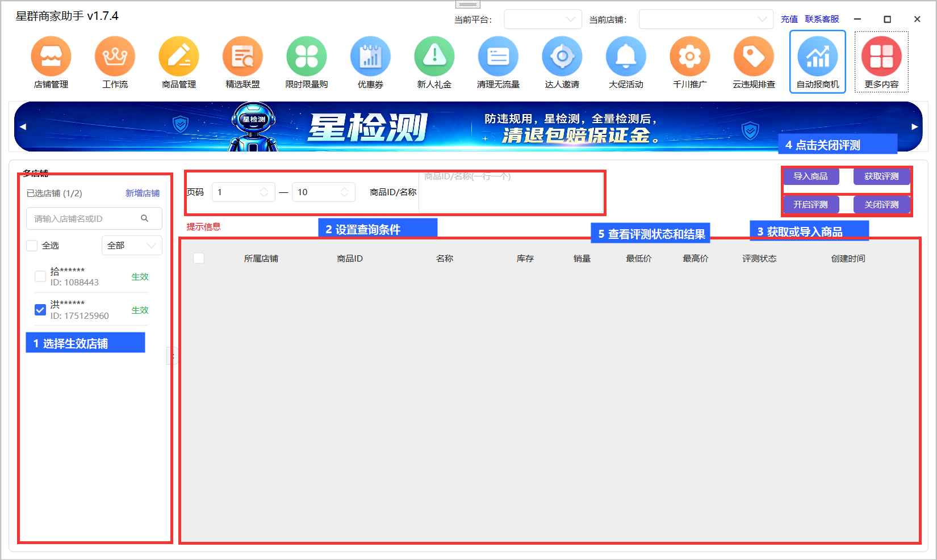Click the 获取评测 button
937x560 pixels.
881,176
